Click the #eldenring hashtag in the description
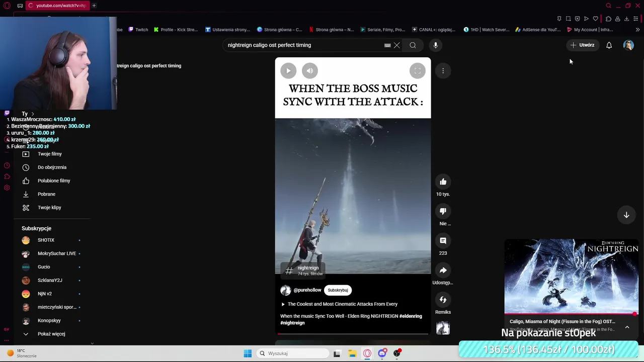Image resolution: width=644 pixels, height=362 pixels. [411, 316]
